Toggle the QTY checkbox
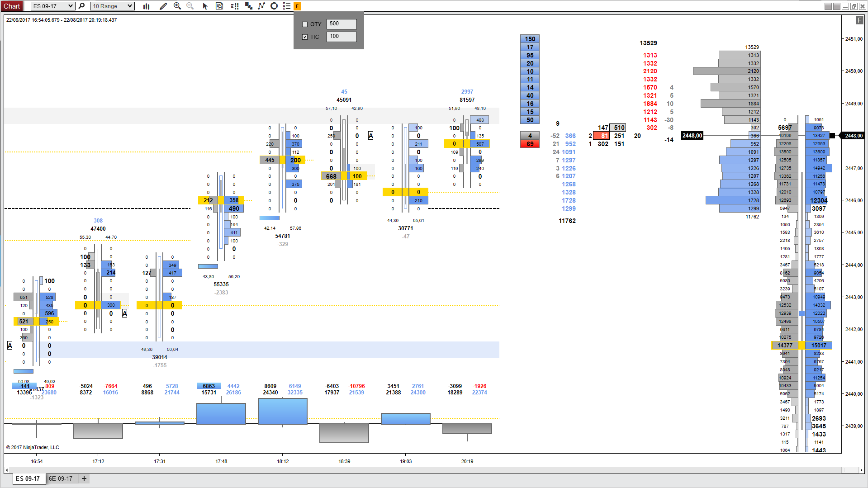This screenshot has height=488, width=868. [x=305, y=24]
